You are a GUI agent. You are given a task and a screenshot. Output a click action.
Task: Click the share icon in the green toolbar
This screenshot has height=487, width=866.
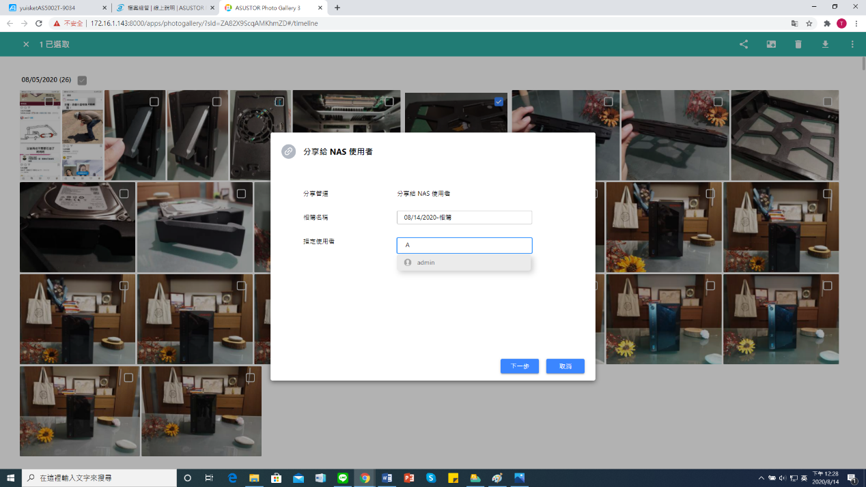[743, 44]
